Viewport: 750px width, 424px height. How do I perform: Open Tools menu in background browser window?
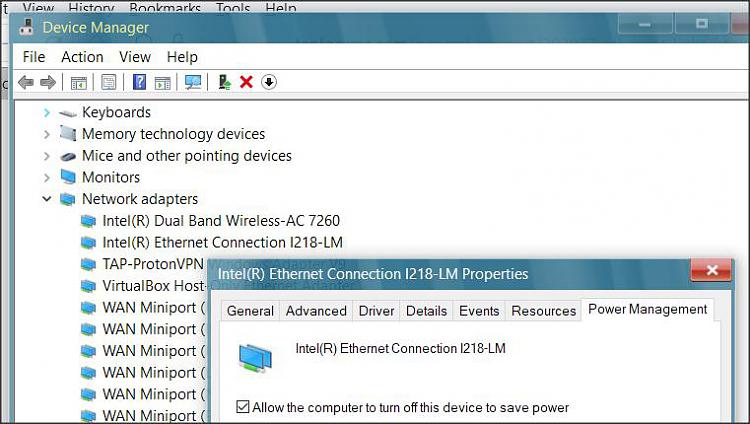point(233,7)
